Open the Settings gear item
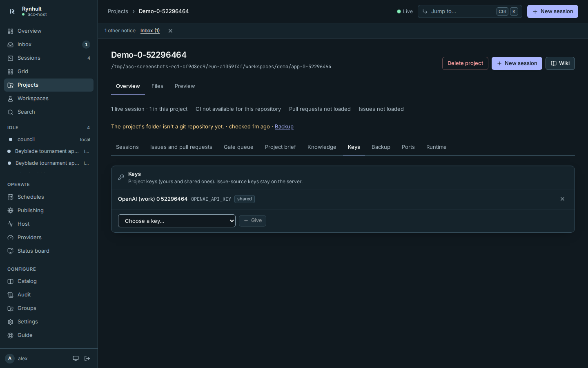Image resolution: width=588 pixels, height=368 pixels. 49,322
